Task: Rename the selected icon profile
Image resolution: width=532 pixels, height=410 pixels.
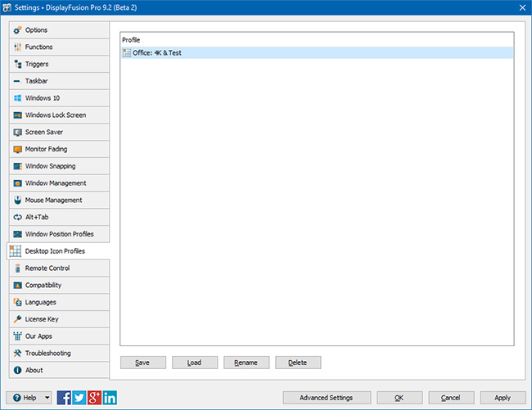Action: point(246,362)
